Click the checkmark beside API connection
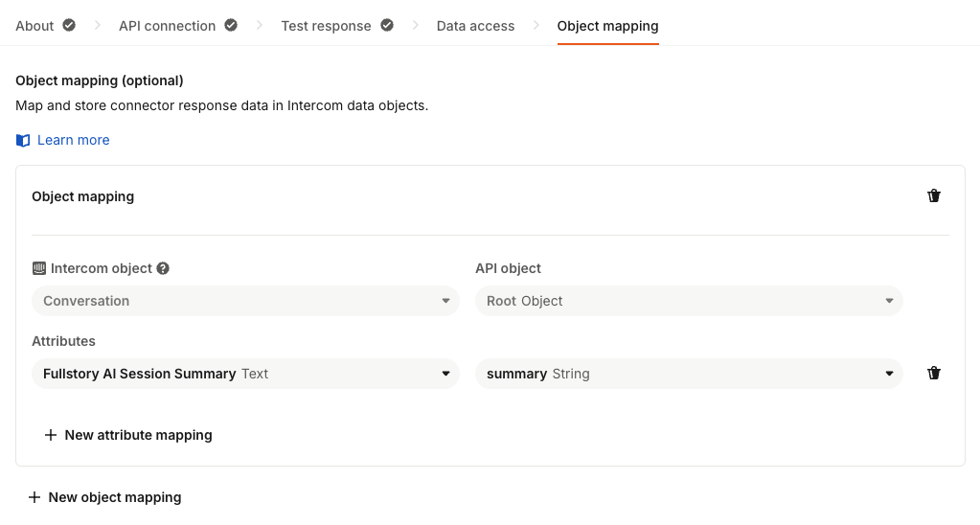980x525 pixels. pos(231,26)
